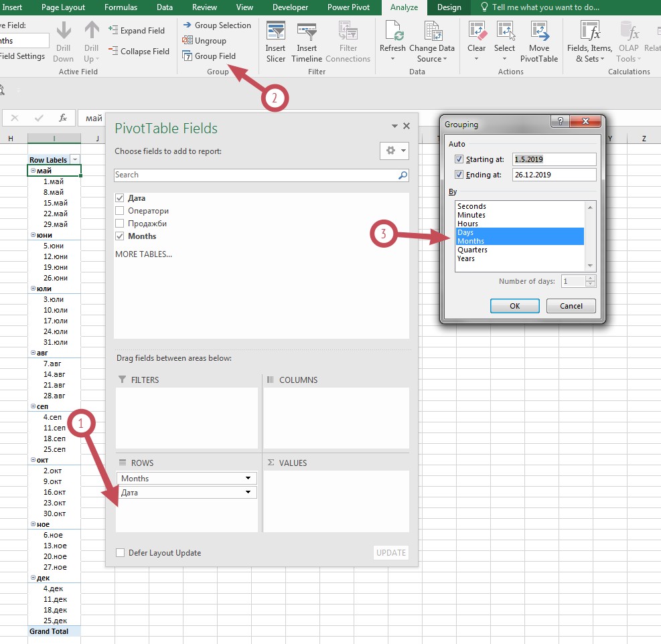Click the Ending at date field
The height and width of the screenshot is (644, 661).
(x=554, y=175)
